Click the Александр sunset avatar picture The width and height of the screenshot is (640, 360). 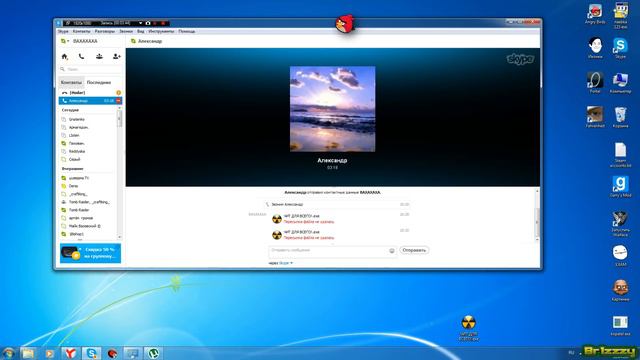[x=333, y=109]
